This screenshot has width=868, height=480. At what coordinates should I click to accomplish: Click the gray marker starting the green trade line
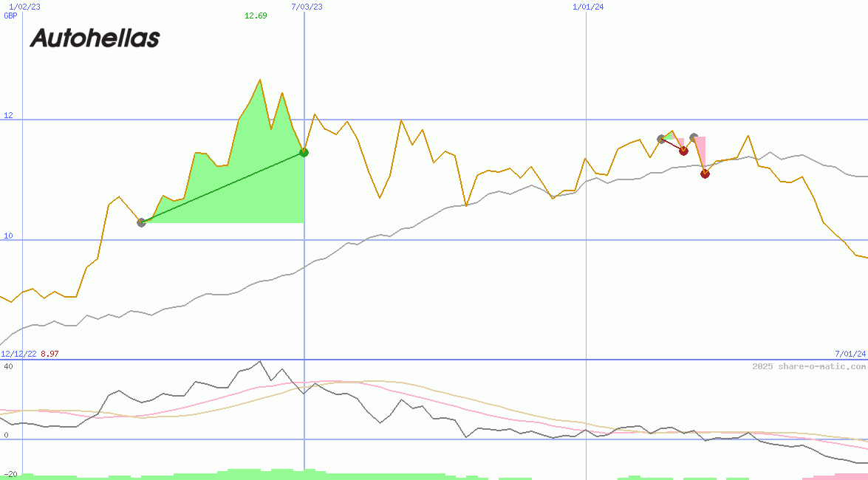point(142,222)
